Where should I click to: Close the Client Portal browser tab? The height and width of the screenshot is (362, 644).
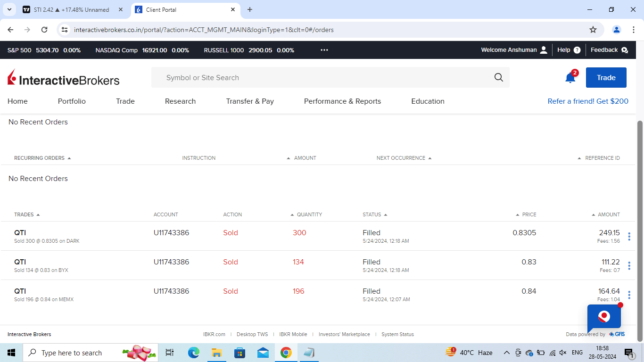233,9
